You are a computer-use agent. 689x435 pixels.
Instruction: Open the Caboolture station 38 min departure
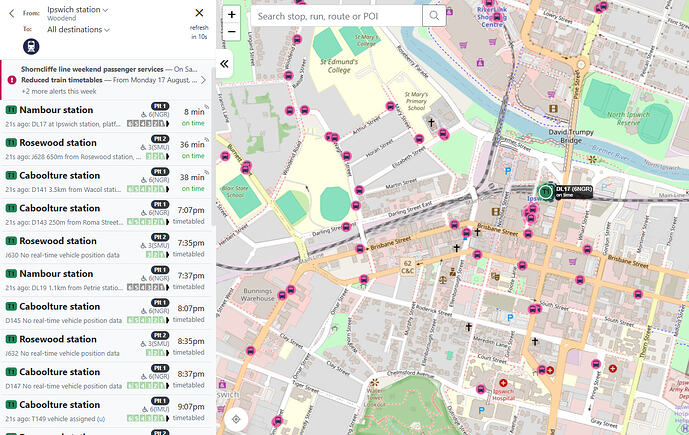click(x=106, y=182)
